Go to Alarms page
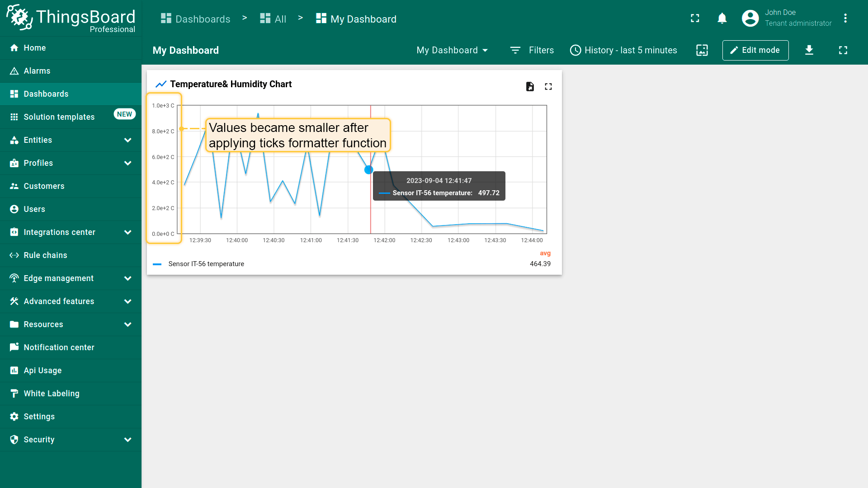The height and width of the screenshot is (488, 868). 37,71
